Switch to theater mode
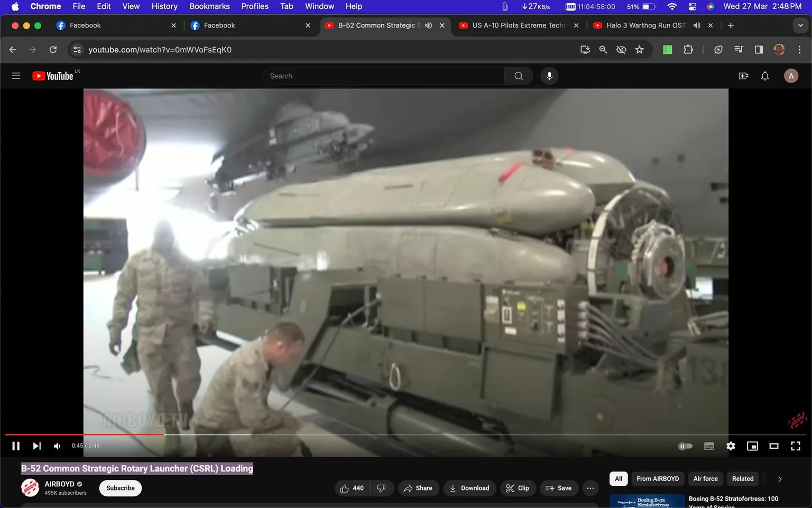The width and height of the screenshot is (812, 508). pos(774,446)
